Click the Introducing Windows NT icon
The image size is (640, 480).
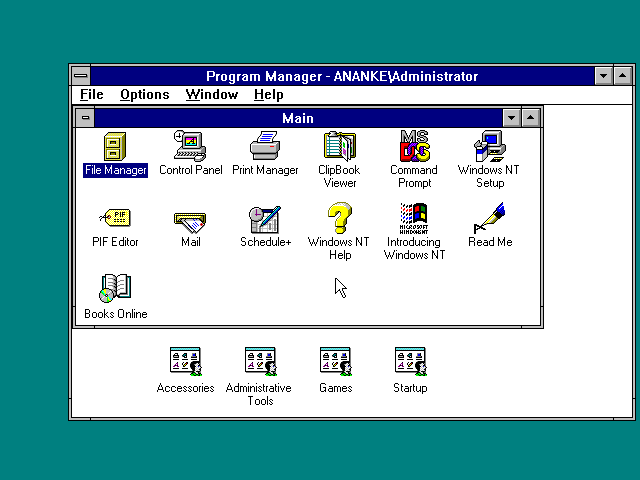click(414, 218)
